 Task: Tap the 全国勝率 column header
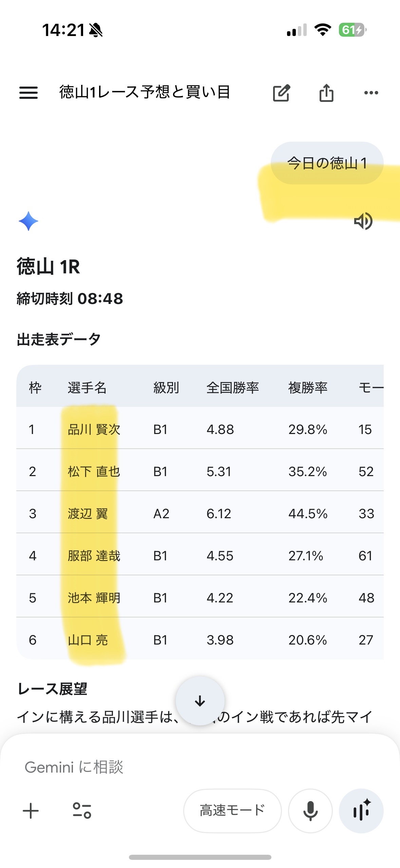click(233, 387)
